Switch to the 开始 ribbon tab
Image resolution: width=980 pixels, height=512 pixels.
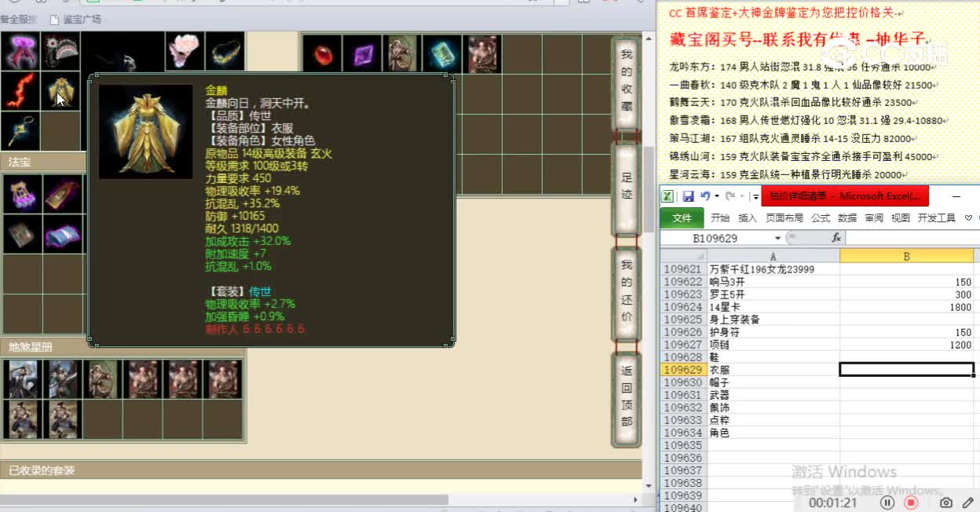pos(720,218)
